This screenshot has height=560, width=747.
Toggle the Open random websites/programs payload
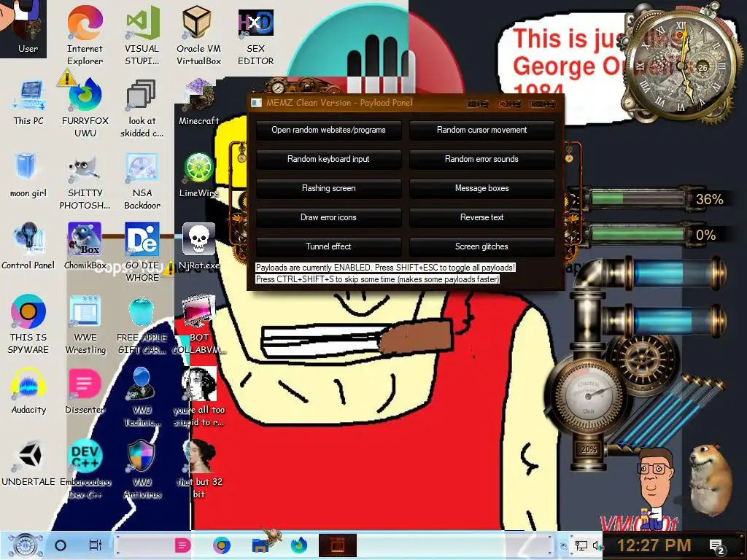click(x=328, y=130)
